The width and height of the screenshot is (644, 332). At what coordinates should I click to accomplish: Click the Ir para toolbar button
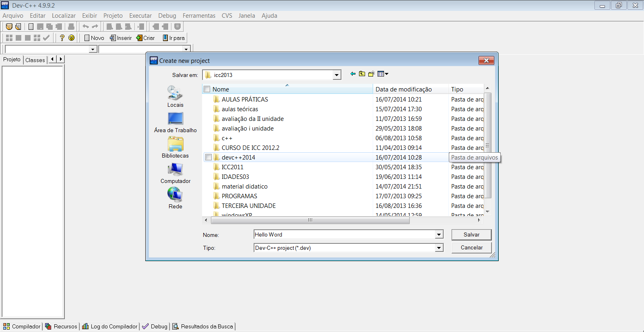[x=174, y=38]
